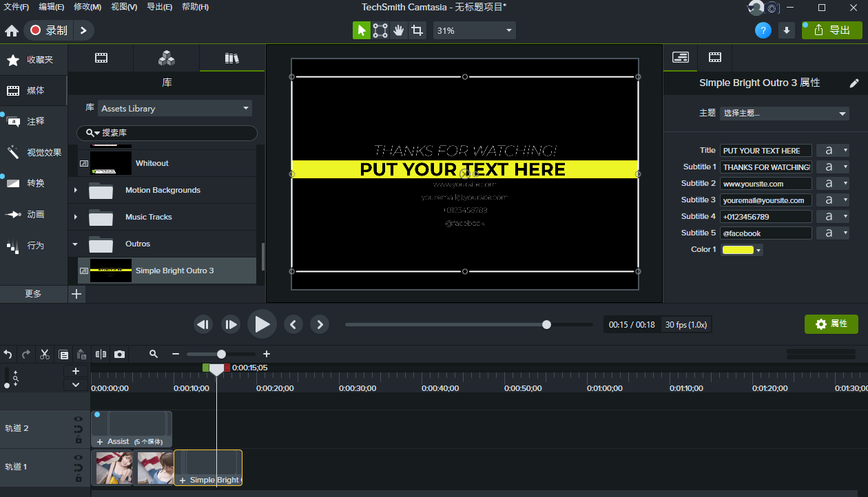Undo the last timeline action
This screenshot has width=868, height=497.
[x=8, y=355]
